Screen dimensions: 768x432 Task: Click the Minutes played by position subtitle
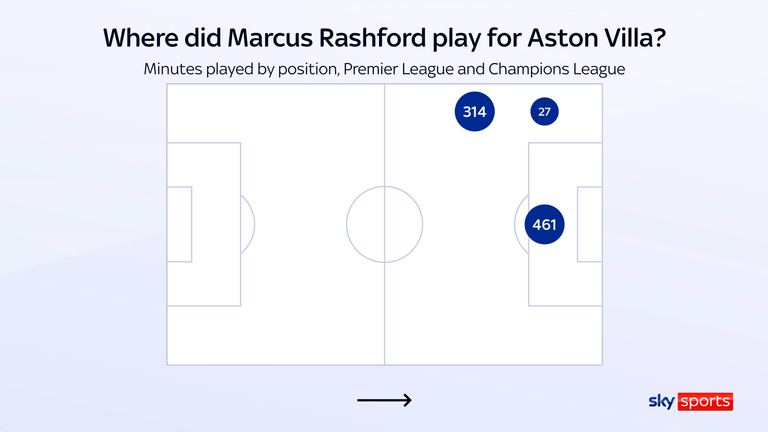pos(384,69)
